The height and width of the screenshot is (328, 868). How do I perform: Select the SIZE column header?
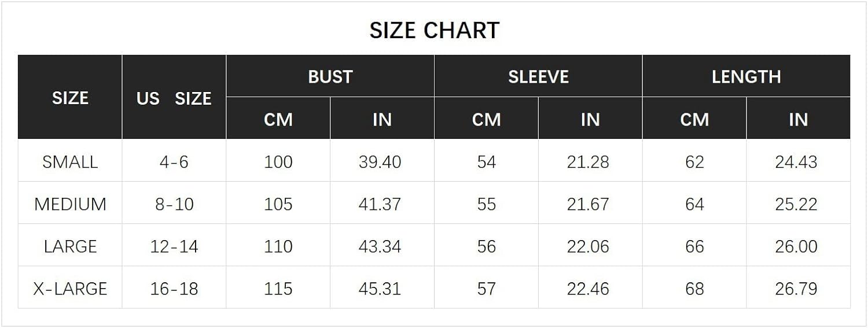click(70, 98)
